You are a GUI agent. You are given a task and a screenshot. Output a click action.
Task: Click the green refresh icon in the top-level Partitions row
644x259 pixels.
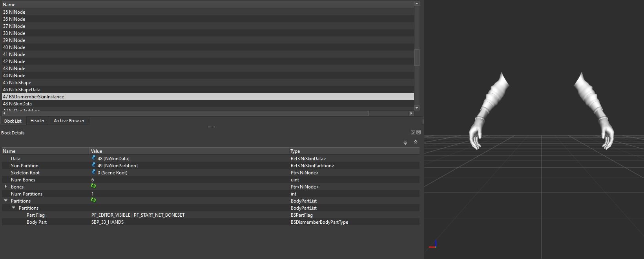(x=93, y=200)
